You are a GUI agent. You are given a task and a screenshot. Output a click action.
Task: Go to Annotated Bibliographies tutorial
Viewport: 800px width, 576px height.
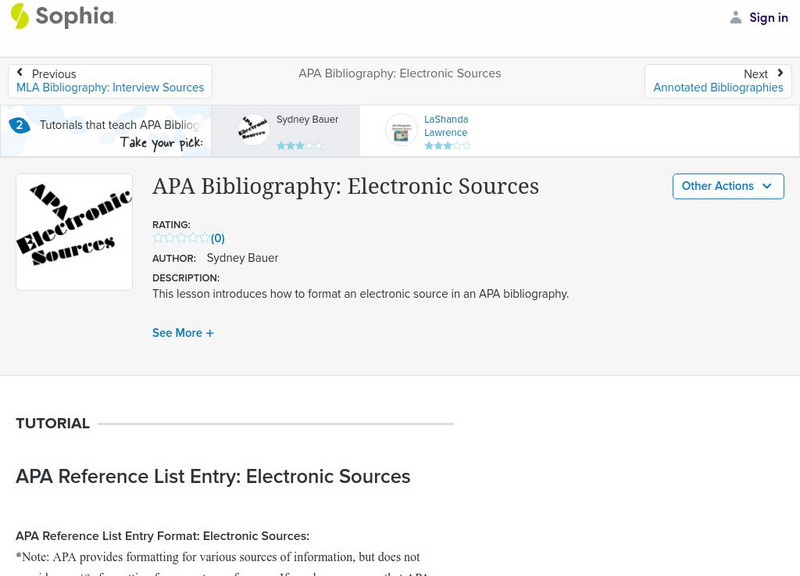pos(718,88)
